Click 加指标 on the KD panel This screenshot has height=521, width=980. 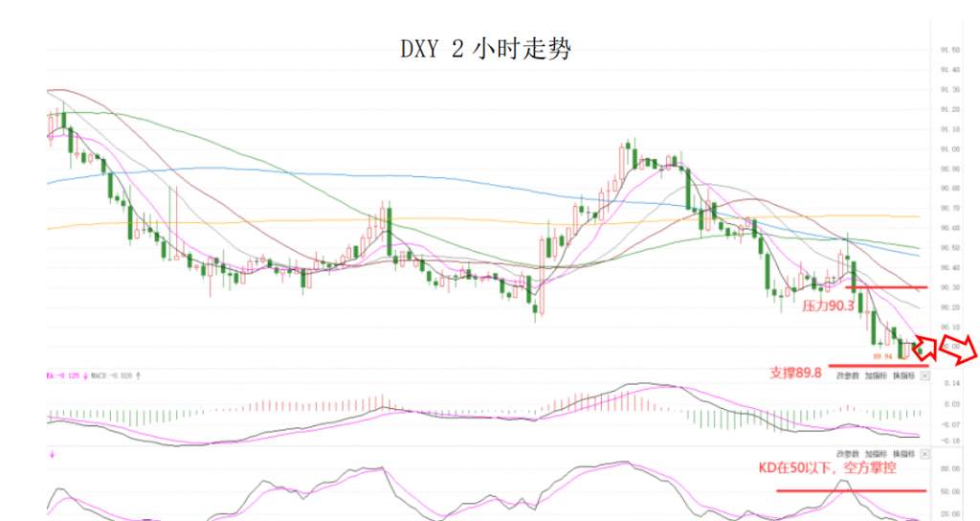click(876, 453)
